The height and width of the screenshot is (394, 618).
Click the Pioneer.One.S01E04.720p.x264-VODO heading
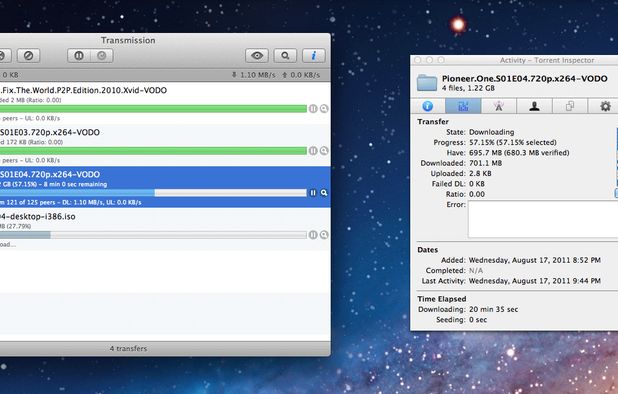tap(525, 79)
